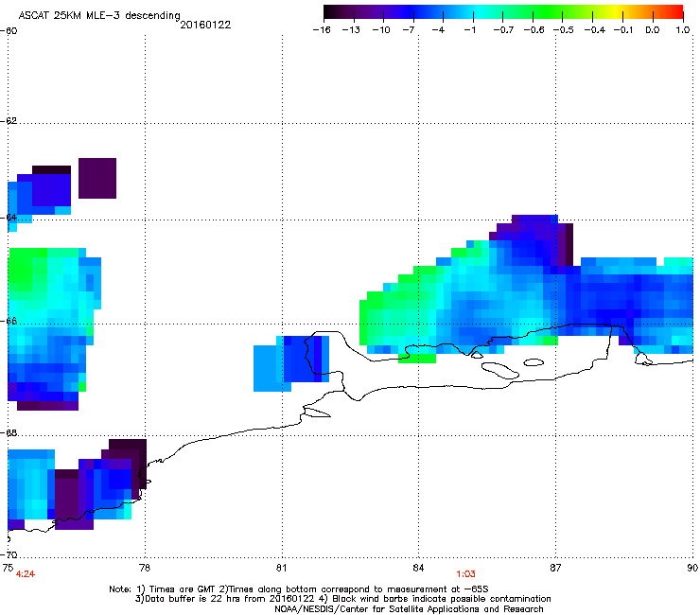This screenshot has width=700, height=615.
Task: Click the "0.0" color bar label
Action: click(x=653, y=30)
